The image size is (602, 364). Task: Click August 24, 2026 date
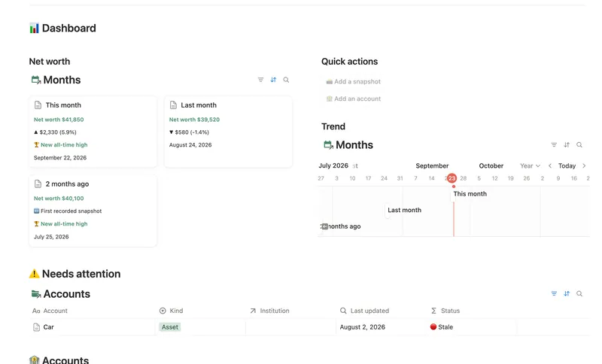pos(190,144)
